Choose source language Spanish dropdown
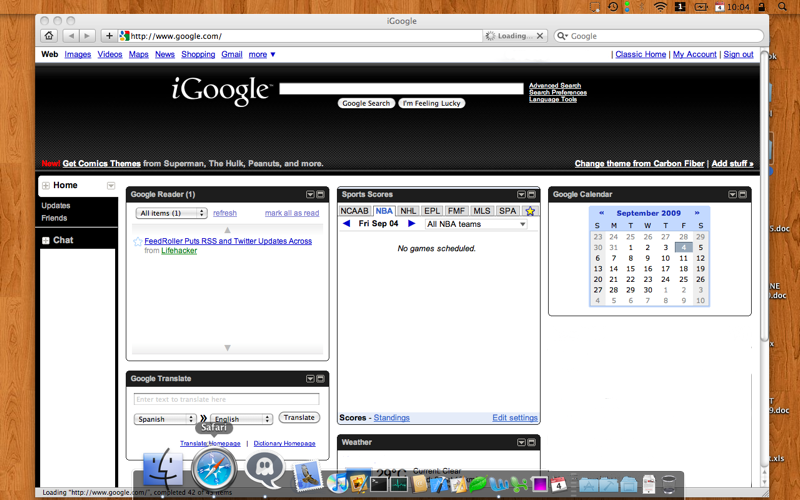800x500 pixels. click(165, 419)
